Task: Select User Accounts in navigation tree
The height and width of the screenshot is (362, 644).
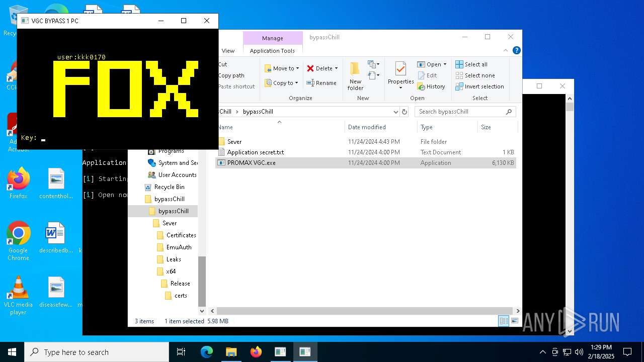Action: [172, 175]
